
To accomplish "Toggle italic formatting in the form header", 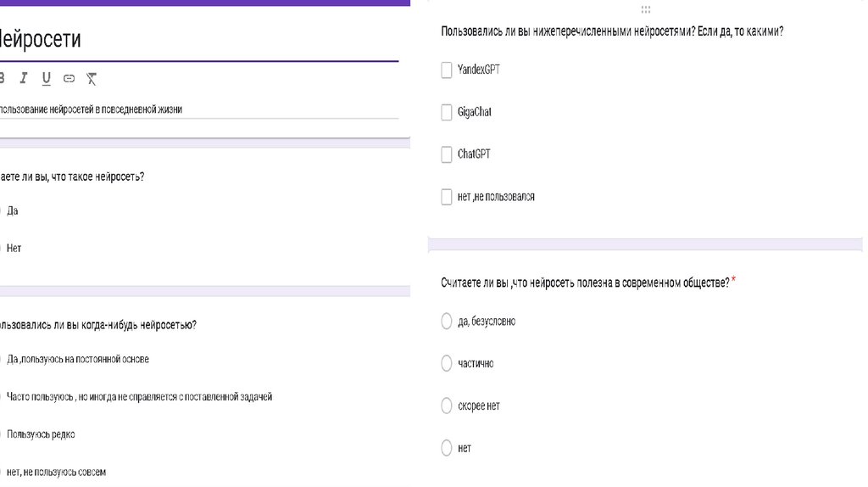I will pos(24,79).
